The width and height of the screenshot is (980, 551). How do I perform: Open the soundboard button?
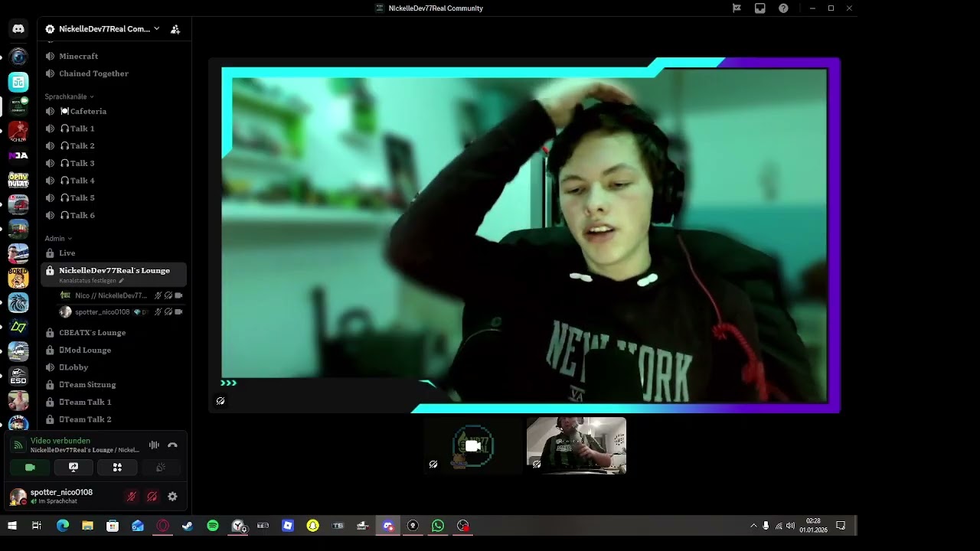point(161,467)
